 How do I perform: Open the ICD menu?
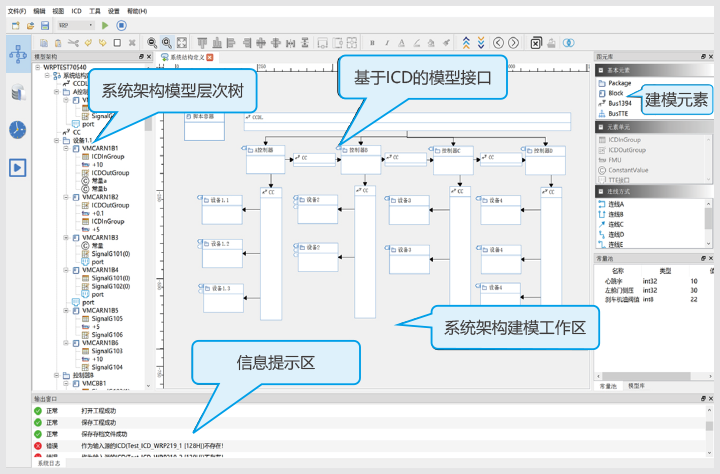pyautogui.click(x=76, y=9)
